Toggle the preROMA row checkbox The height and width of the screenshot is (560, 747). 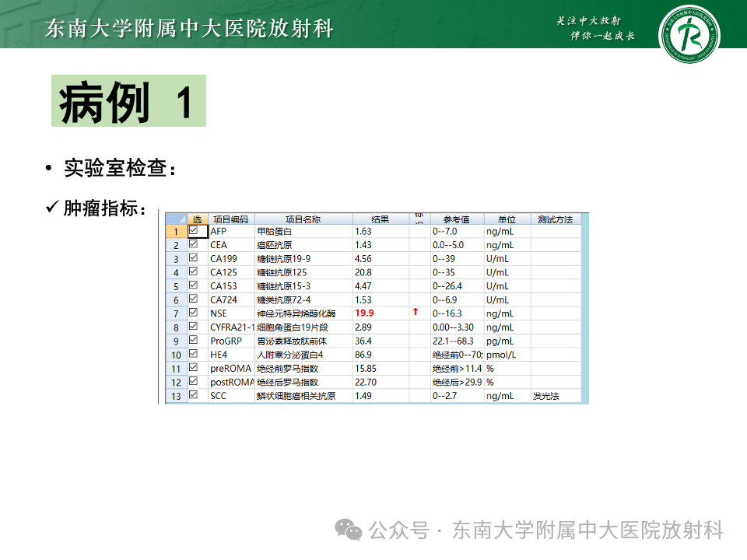pos(194,367)
